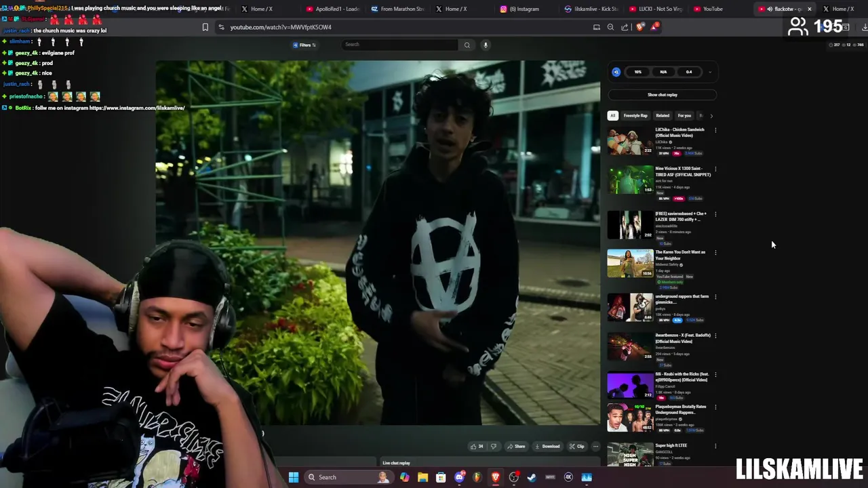Open options menu for The Karen video
The height and width of the screenshot is (488, 868).
pyautogui.click(x=715, y=253)
